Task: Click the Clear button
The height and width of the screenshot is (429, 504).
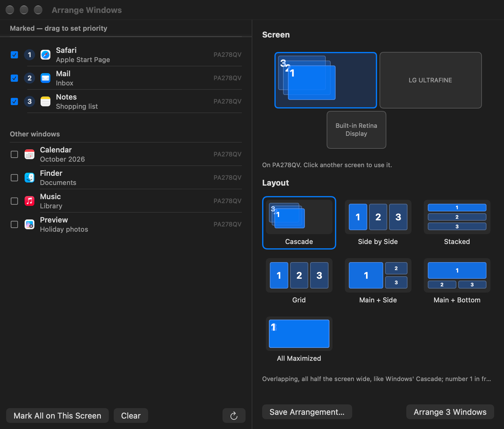Action: coord(131,416)
